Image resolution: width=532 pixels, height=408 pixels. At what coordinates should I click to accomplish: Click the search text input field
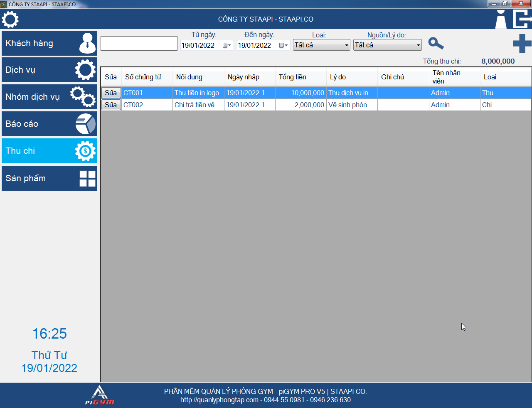(139, 44)
